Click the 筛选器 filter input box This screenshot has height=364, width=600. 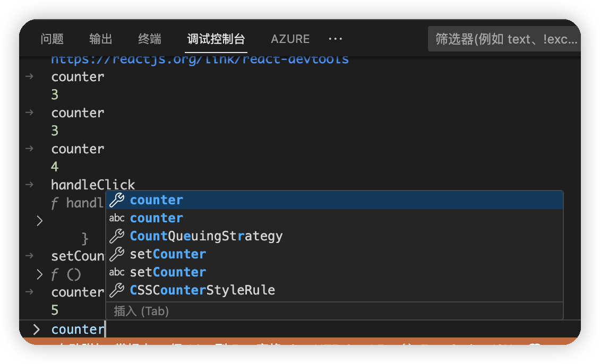(504, 39)
